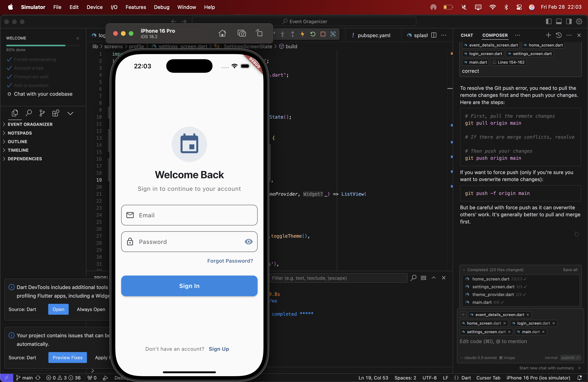The image size is (588, 382).
Task: Switch to the COMPOSER tab
Action: pyautogui.click(x=495, y=35)
